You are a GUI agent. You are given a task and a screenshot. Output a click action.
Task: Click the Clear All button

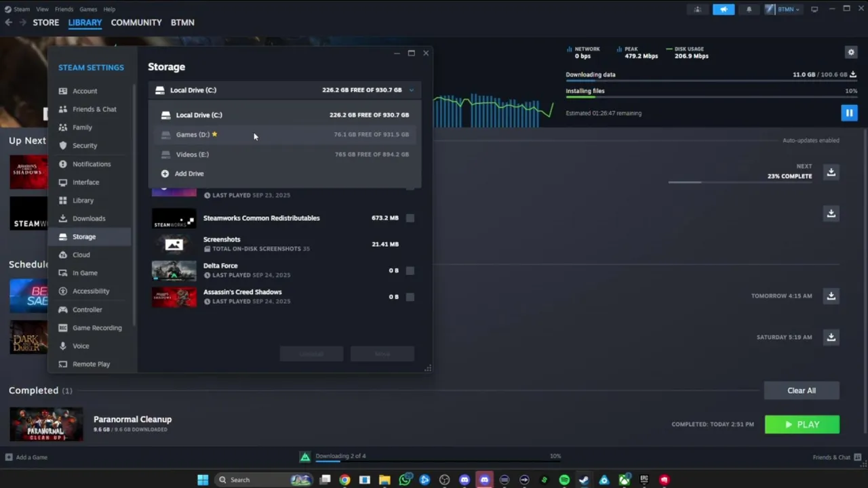click(x=802, y=390)
